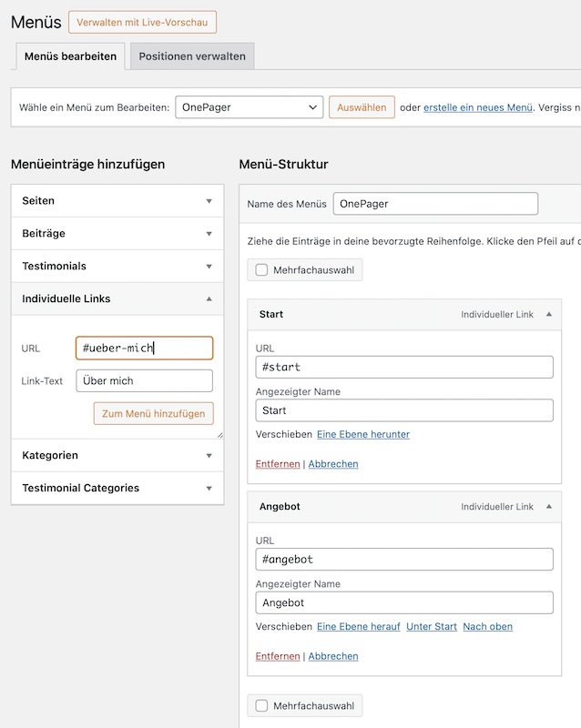Expand Testimonial Categories arrow
Image resolution: width=581 pixels, height=728 pixels.
[209, 489]
